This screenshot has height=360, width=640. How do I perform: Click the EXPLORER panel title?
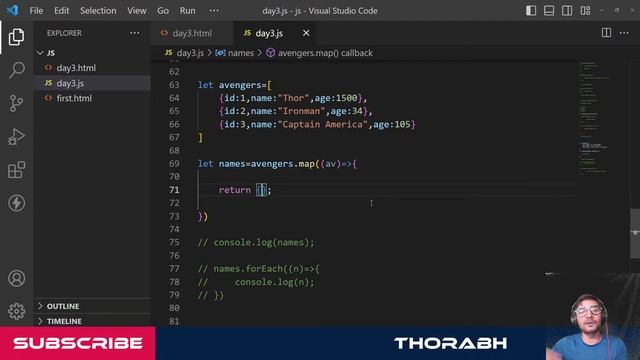coord(64,33)
